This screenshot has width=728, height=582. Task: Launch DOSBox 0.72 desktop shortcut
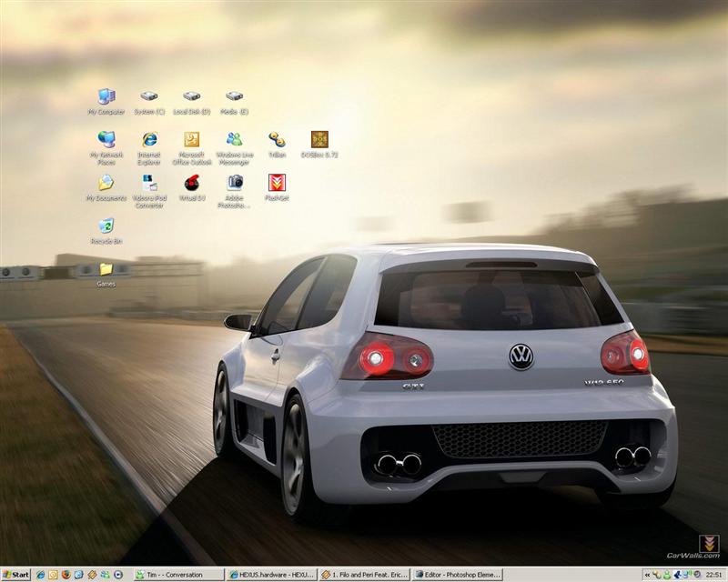(319, 145)
